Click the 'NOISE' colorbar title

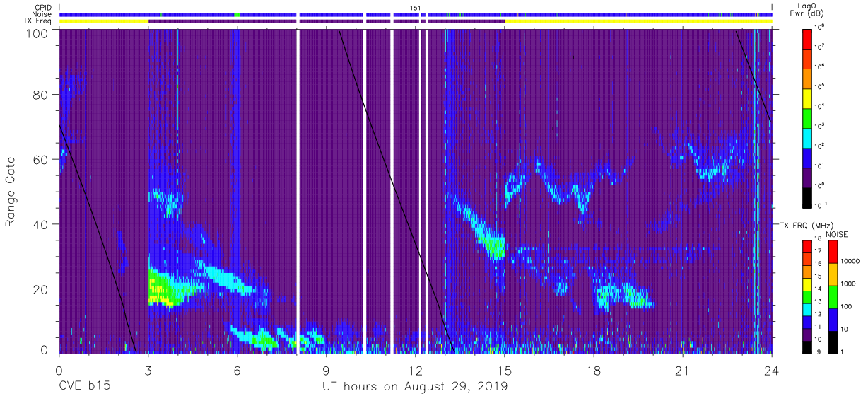[837, 233]
